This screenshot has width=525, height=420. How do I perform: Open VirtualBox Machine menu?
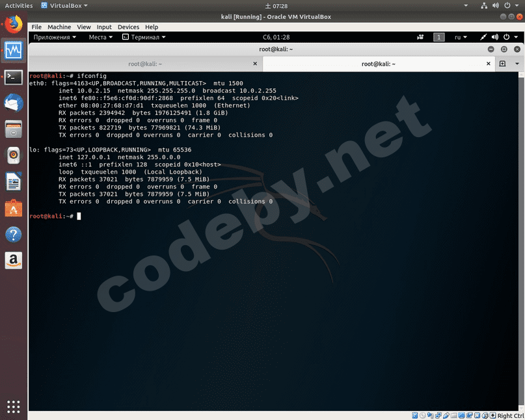(59, 27)
